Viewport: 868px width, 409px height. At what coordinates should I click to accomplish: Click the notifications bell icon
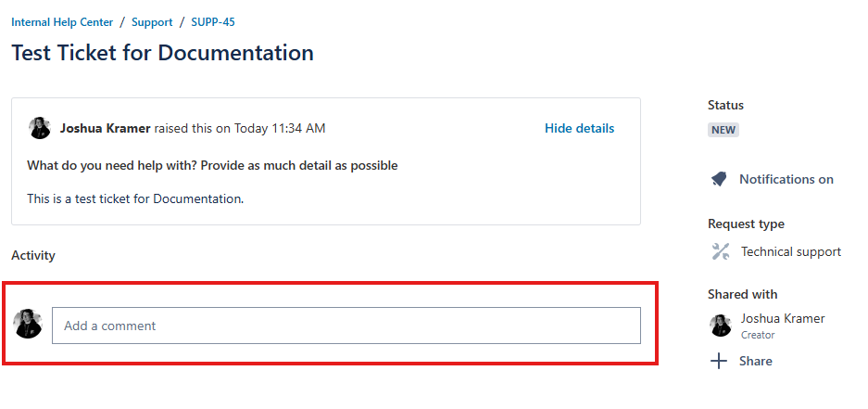point(719,179)
